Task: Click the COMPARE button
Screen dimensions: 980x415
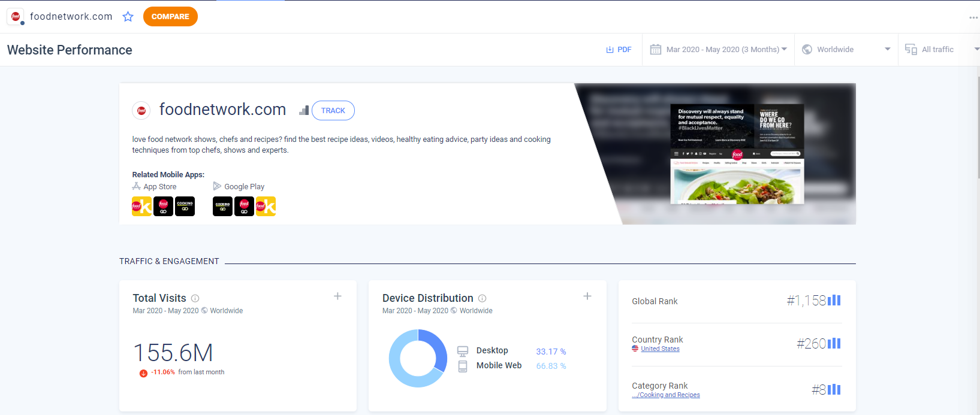Action: 170,17
